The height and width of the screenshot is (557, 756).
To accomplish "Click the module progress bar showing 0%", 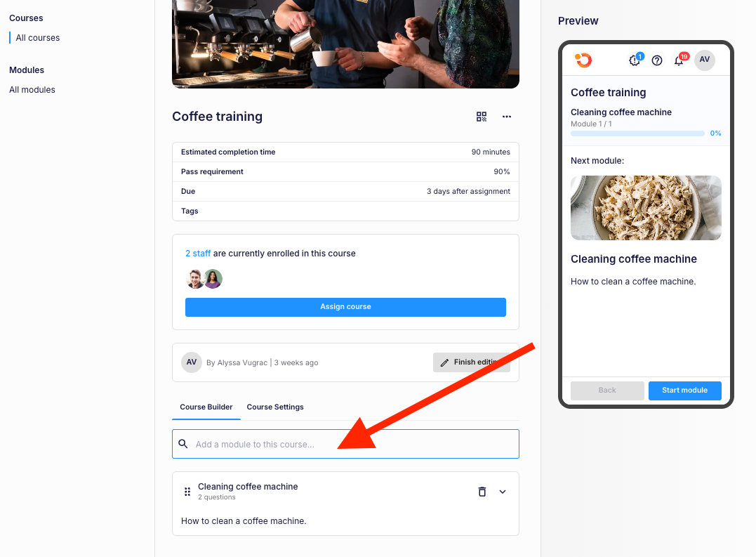I will 637,133.
